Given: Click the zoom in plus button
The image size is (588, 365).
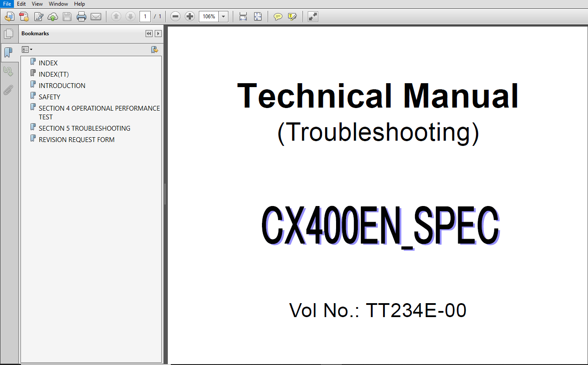Looking at the screenshot, I should 190,17.
